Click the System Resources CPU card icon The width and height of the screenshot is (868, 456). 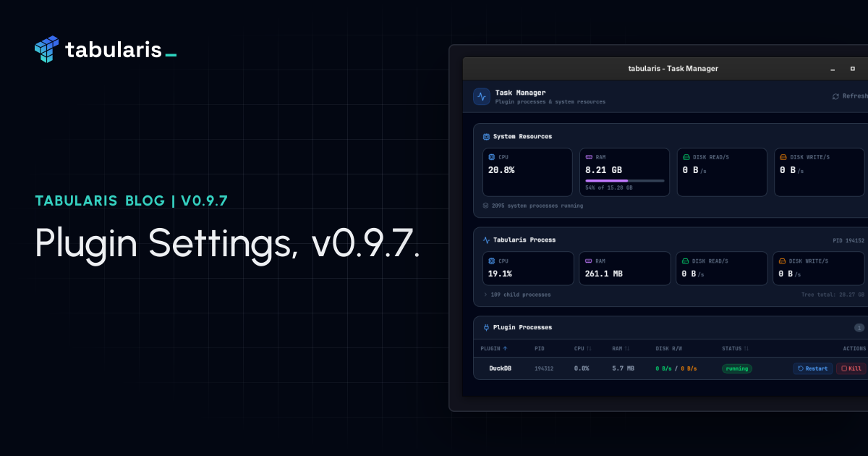point(492,157)
